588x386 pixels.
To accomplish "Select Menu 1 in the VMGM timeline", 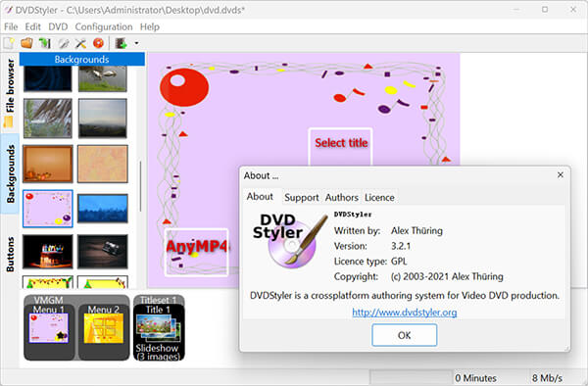I will (x=49, y=332).
